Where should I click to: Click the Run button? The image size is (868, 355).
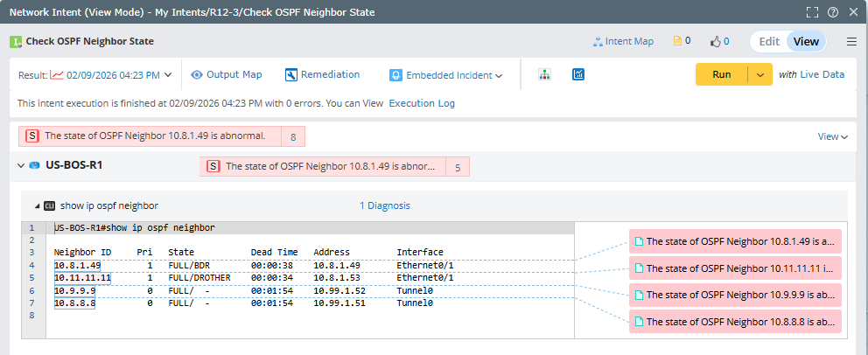[x=722, y=74]
